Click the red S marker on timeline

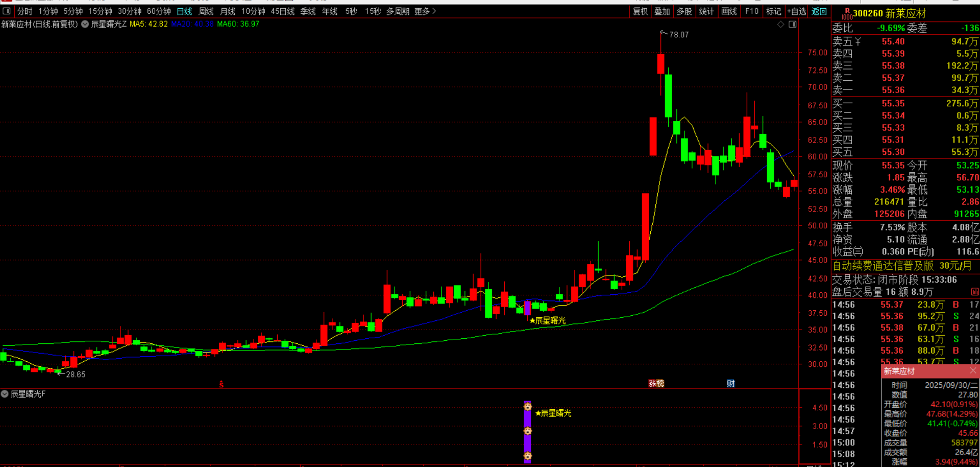tap(221, 384)
